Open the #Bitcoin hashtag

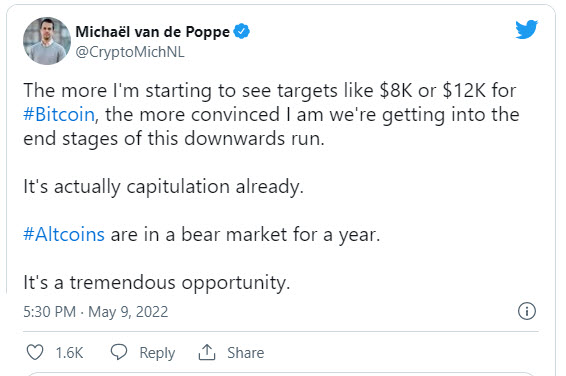59,114
